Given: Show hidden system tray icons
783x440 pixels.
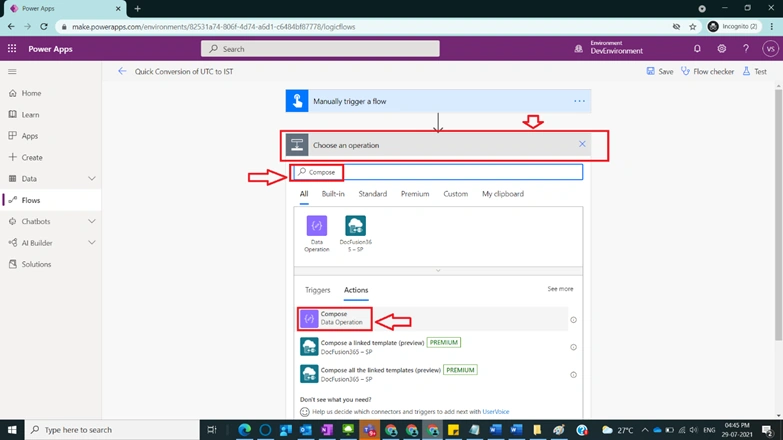Looking at the screenshot, I should [x=645, y=430].
